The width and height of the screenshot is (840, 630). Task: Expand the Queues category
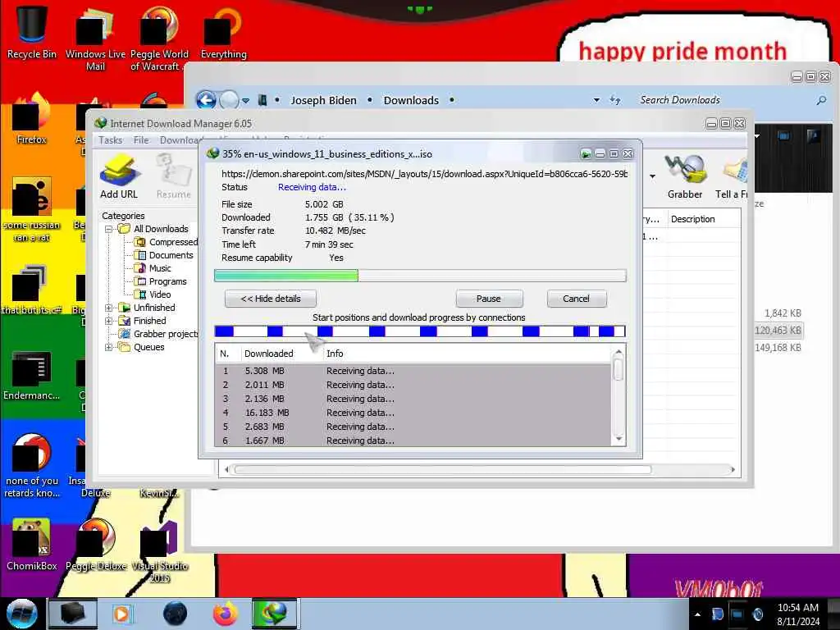109,347
